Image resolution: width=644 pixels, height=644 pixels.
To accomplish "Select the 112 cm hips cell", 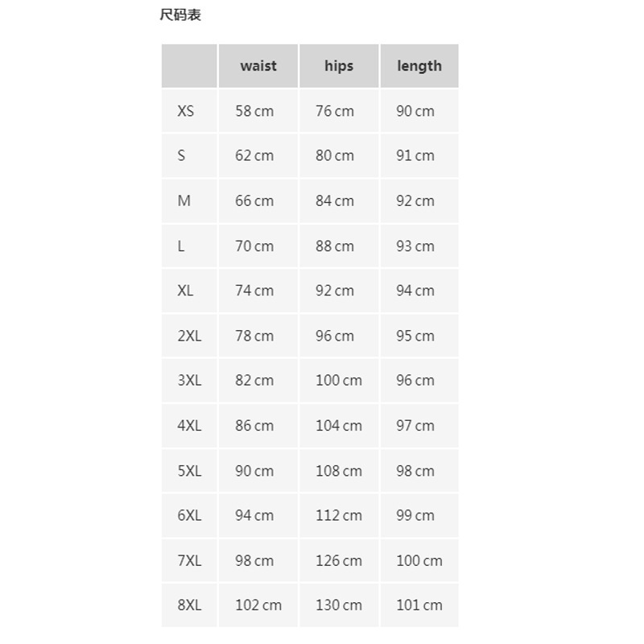I will [339, 515].
